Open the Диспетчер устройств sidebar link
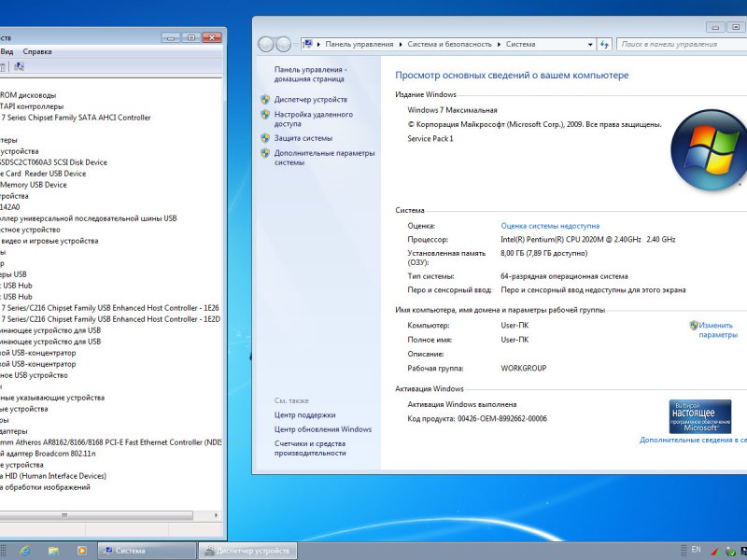747x560 pixels. click(x=311, y=100)
